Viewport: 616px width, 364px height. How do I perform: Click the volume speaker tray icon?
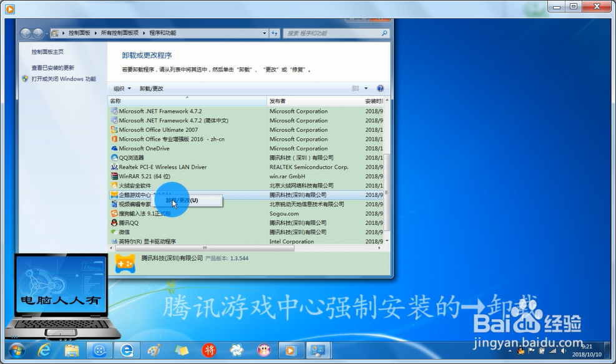tap(564, 351)
